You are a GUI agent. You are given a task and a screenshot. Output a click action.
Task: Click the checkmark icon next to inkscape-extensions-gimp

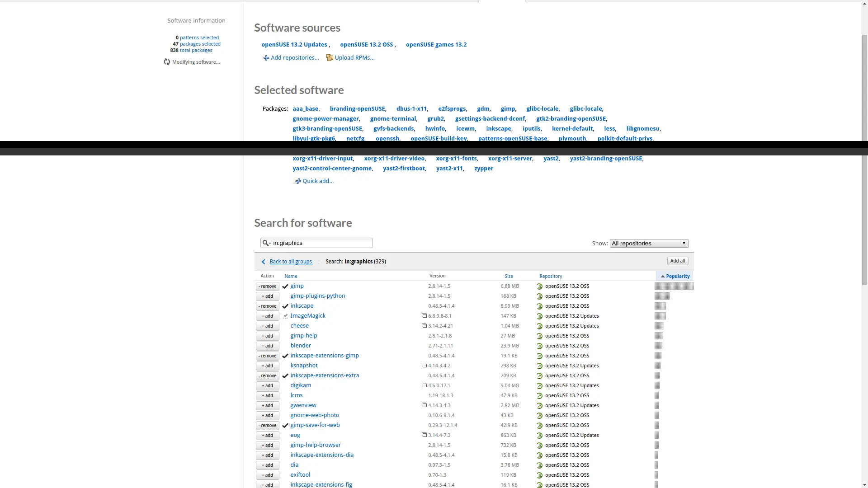(x=285, y=356)
